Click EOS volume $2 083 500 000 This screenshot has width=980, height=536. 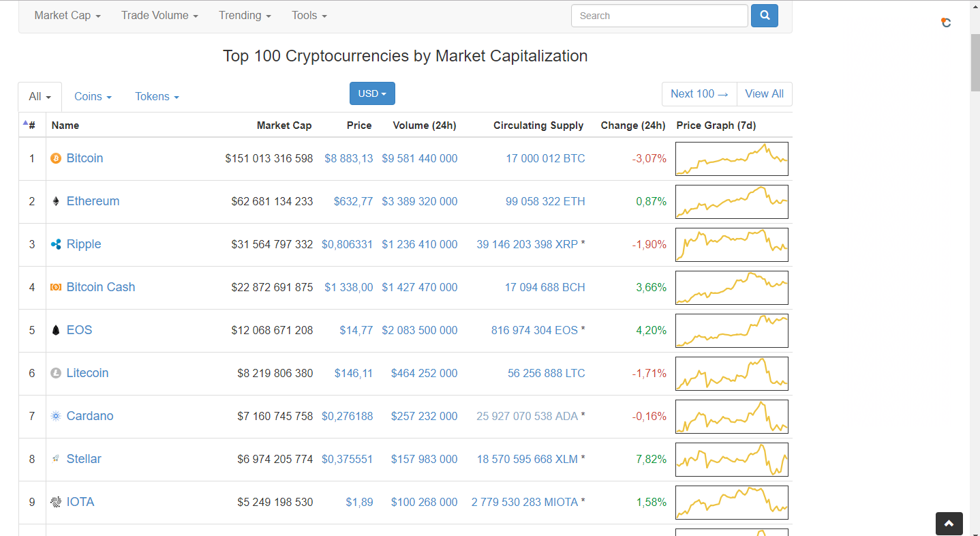[420, 330]
